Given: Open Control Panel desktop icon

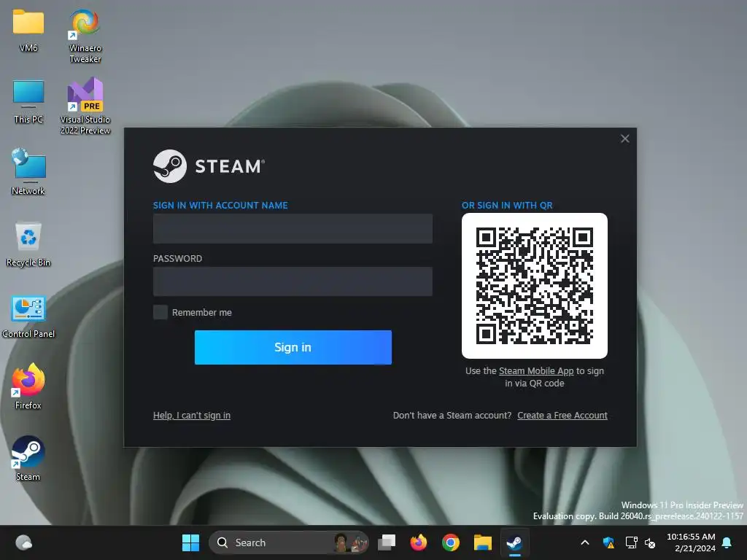Looking at the screenshot, I should (x=28, y=316).
